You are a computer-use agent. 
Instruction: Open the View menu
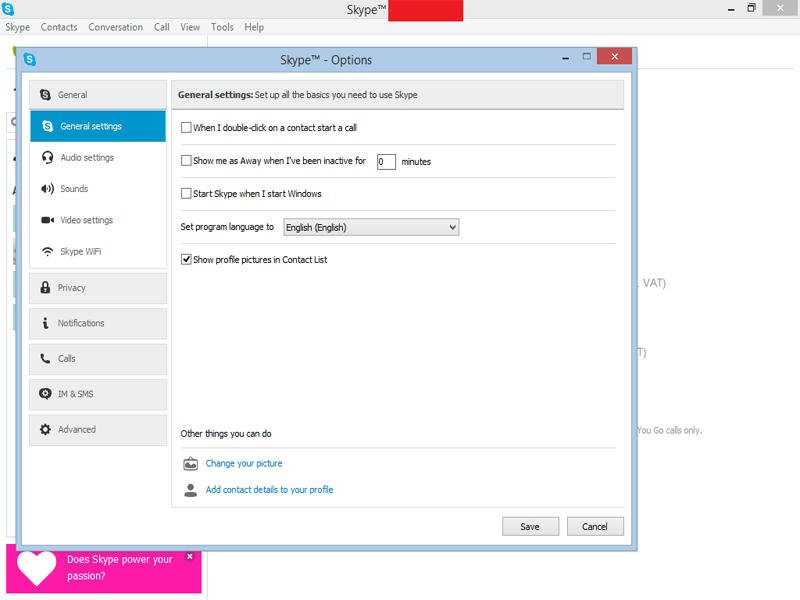(x=190, y=27)
